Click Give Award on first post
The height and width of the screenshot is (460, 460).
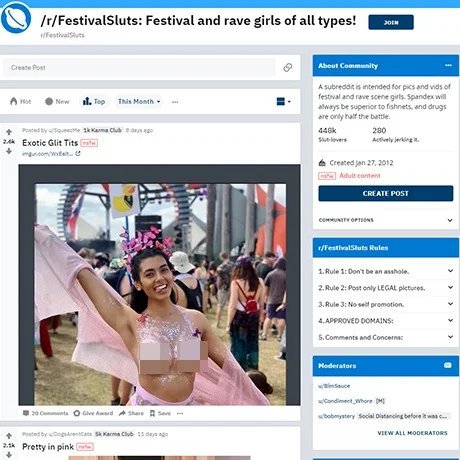pyautogui.click(x=93, y=413)
